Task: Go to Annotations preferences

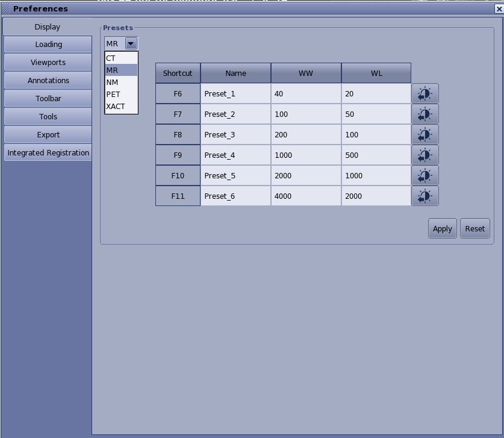Action: (48, 81)
